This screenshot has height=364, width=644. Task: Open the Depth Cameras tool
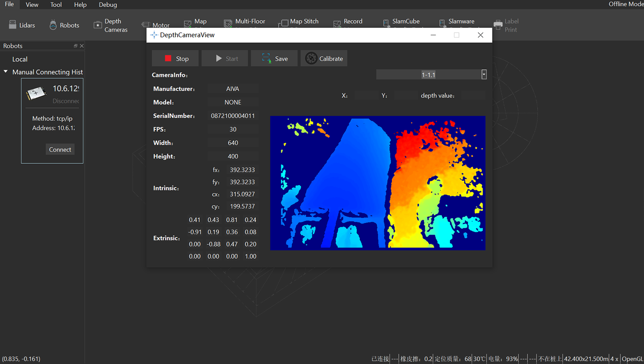pyautogui.click(x=111, y=25)
